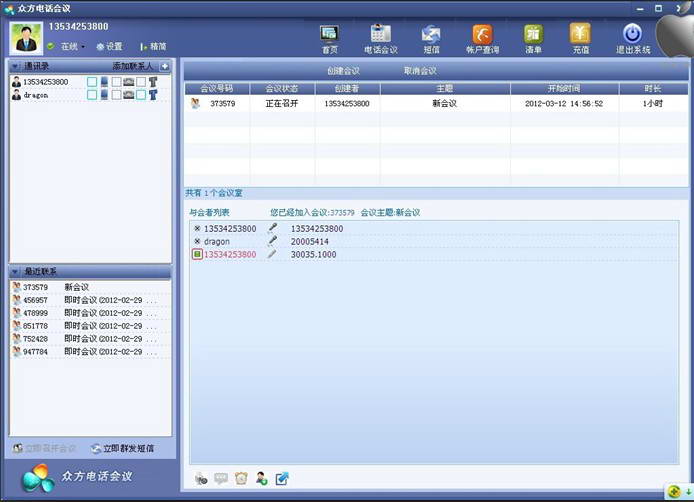
Task: Click the 立即群发短信 button
Action: [122, 449]
